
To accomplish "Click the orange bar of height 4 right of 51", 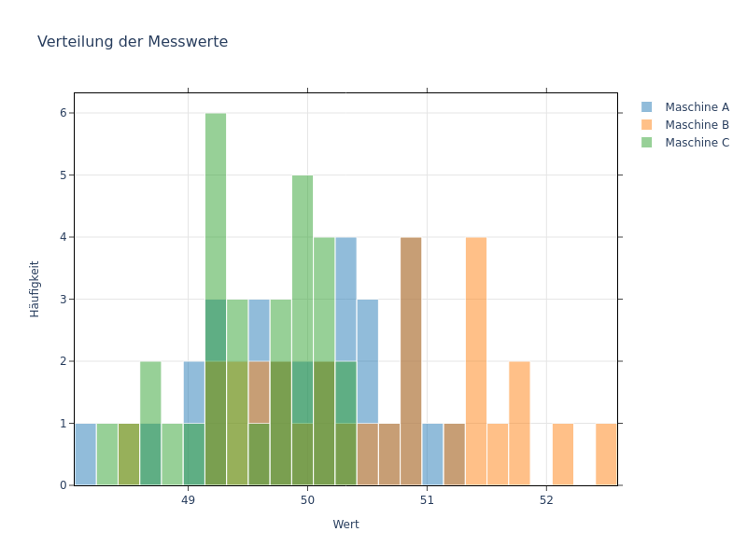I will 476,361.
